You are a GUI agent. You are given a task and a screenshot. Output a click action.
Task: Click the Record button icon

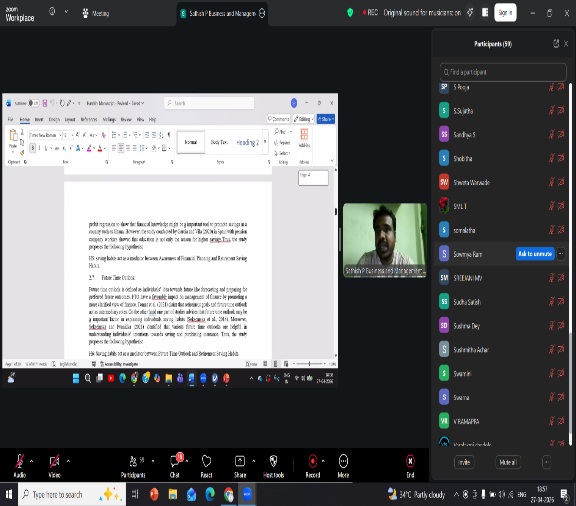click(x=313, y=461)
